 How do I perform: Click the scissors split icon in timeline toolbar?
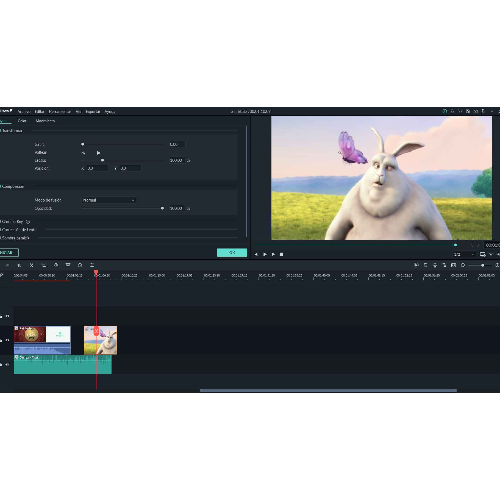tap(31, 265)
